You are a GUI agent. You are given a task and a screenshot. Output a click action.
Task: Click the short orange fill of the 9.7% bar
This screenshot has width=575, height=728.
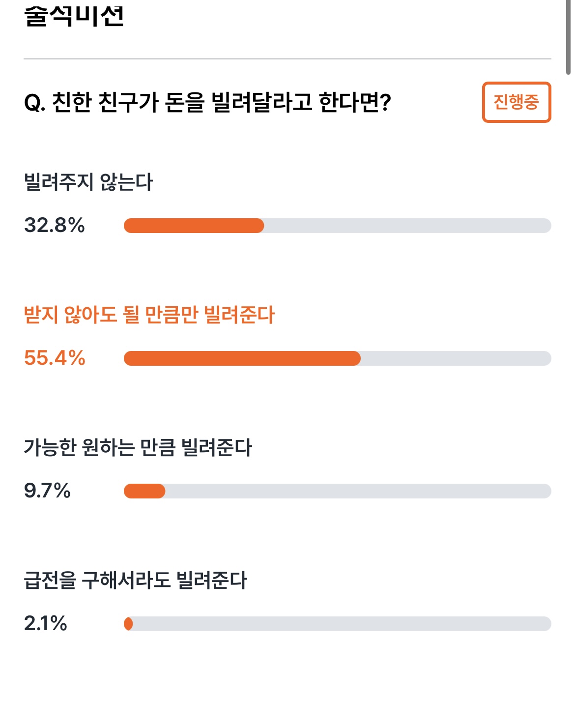[144, 491]
